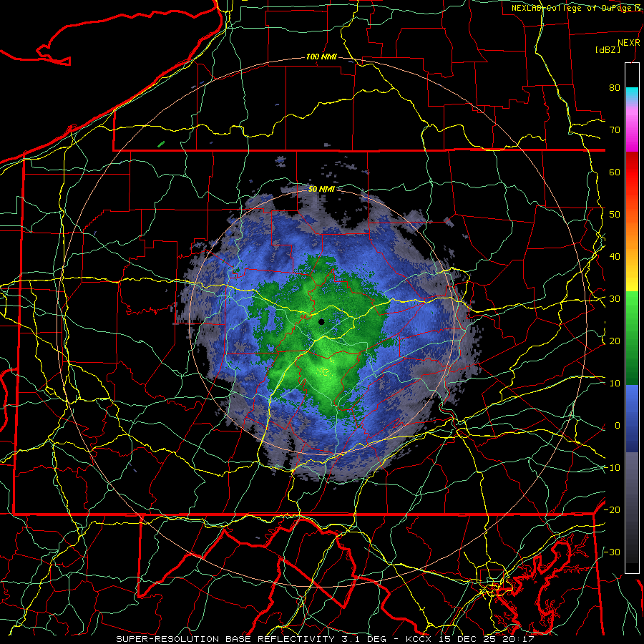Click the -20 value on the dBZ scale
Screen dimensions: 644x644
[x=612, y=510]
